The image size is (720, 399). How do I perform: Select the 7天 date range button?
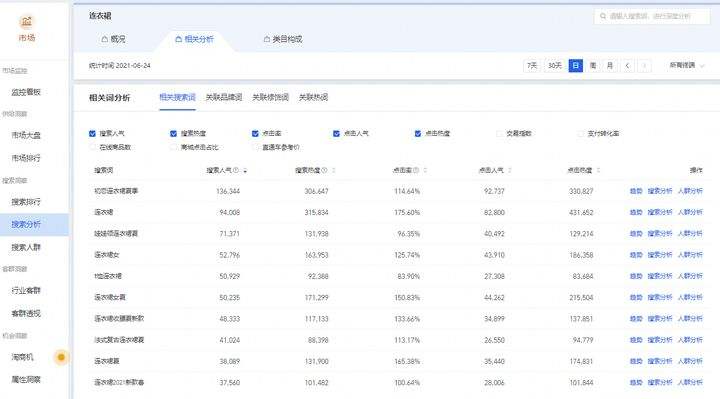click(532, 66)
